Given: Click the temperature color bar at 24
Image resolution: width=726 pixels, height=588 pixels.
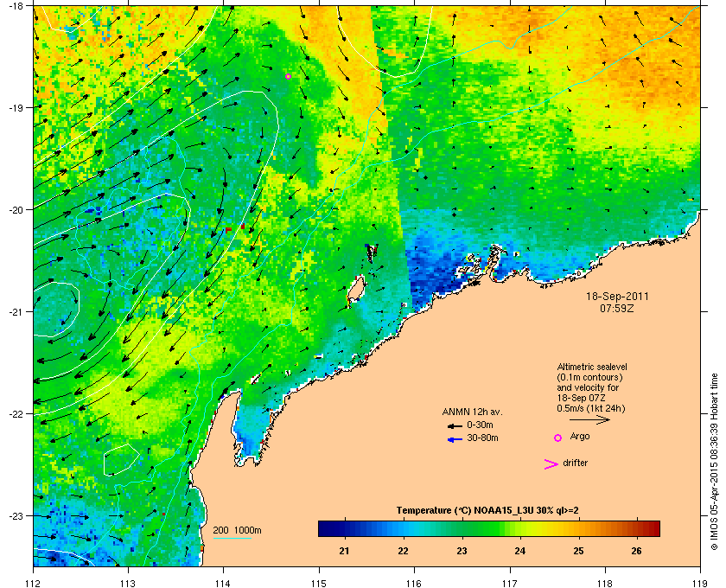Looking at the screenshot, I should pos(520,528).
